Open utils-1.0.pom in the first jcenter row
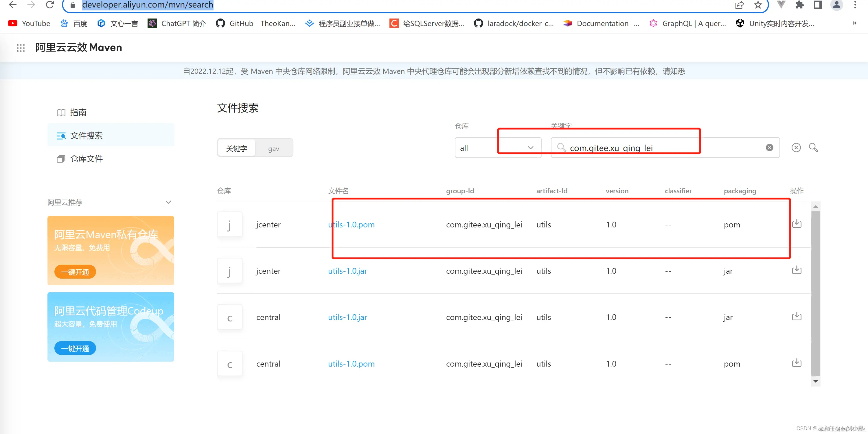 pos(351,225)
